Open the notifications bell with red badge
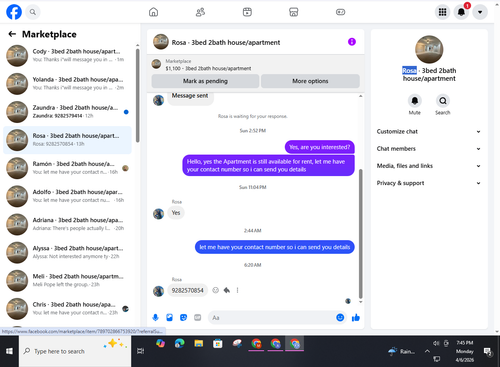 (461, 12)
